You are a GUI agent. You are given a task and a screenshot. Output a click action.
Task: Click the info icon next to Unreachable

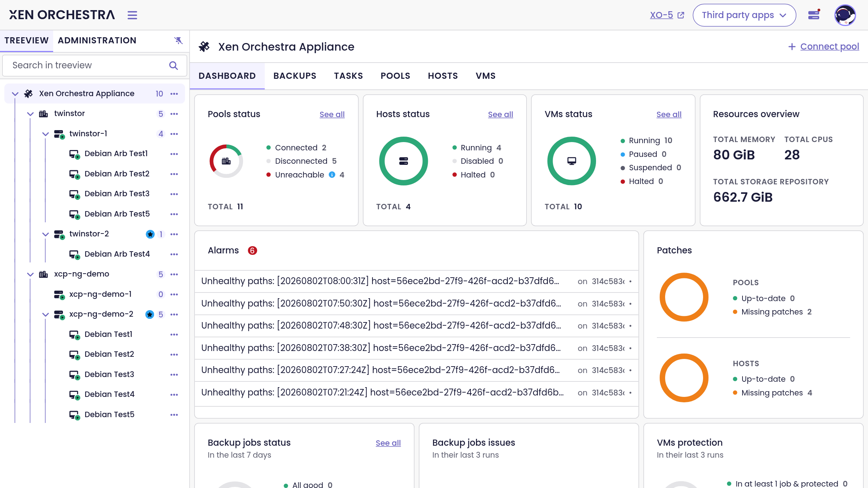click(332, 175)
